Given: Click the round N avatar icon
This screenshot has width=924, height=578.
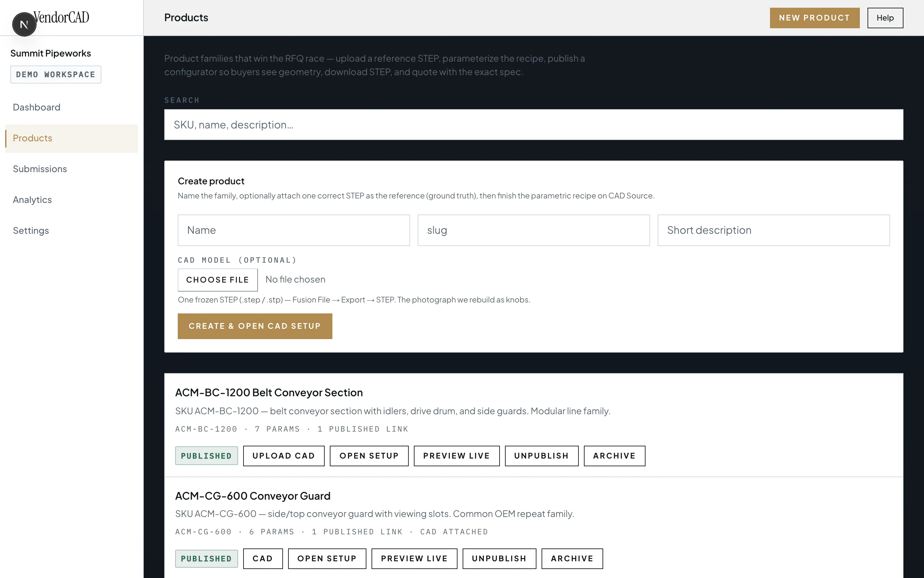Looking at the screenshot, I should pos(24,24).
